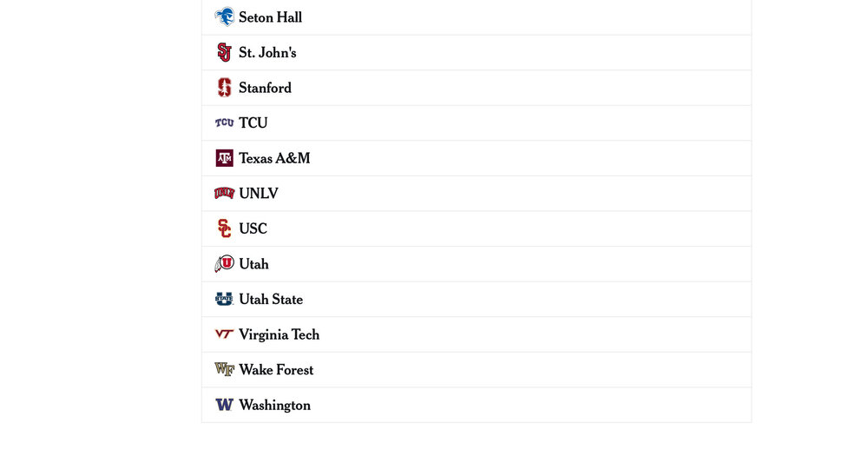Click the Seton Hall Pirates logo
868x450 pixels.
(x=224, y=17)
